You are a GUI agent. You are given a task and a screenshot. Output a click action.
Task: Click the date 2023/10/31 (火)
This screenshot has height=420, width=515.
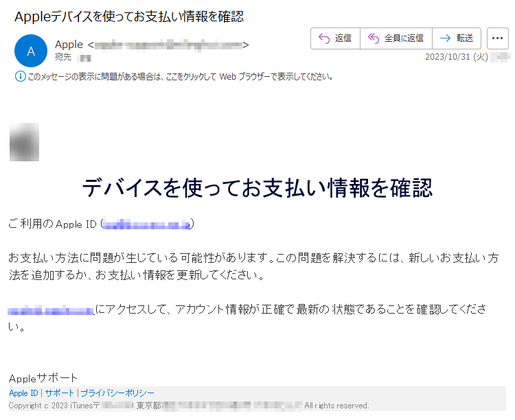tap(456, 57)
